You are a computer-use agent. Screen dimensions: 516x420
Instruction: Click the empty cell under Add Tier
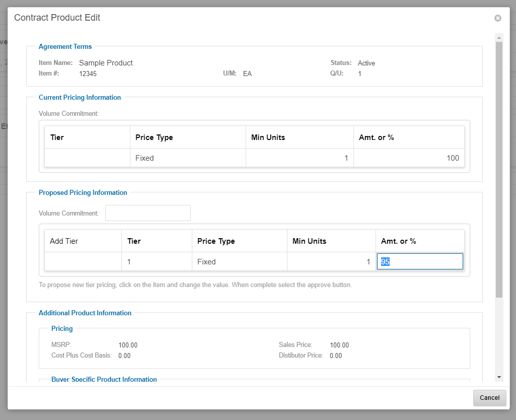pyautogui.click(x=83, y=262)
